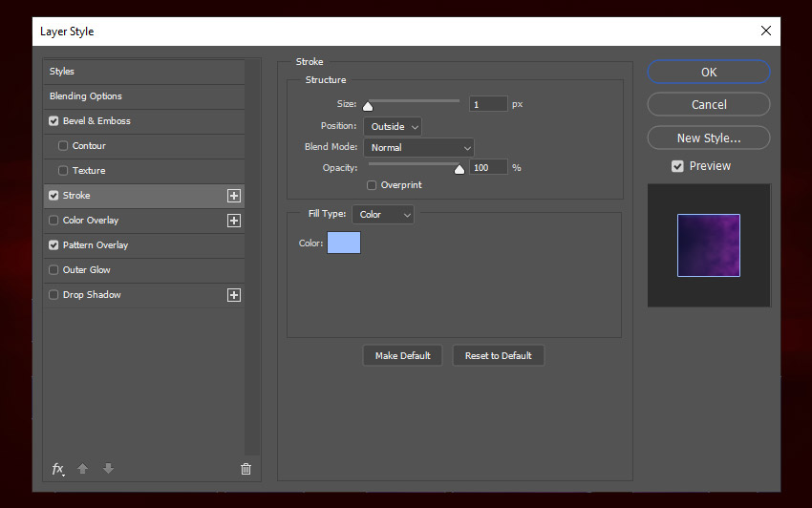Select Blending Options in the styles list
This screenshot has width=812, height=508.
tap(86, 96)
